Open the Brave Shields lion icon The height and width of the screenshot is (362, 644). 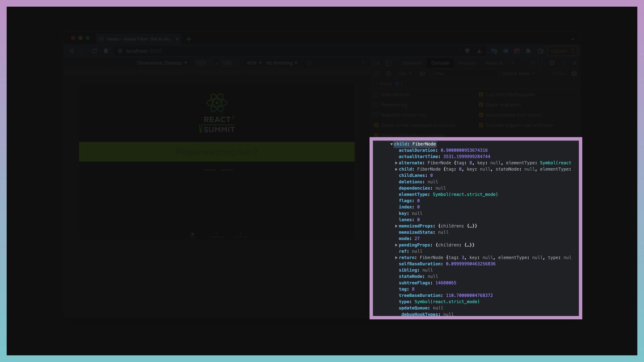[x=467, y=51]
